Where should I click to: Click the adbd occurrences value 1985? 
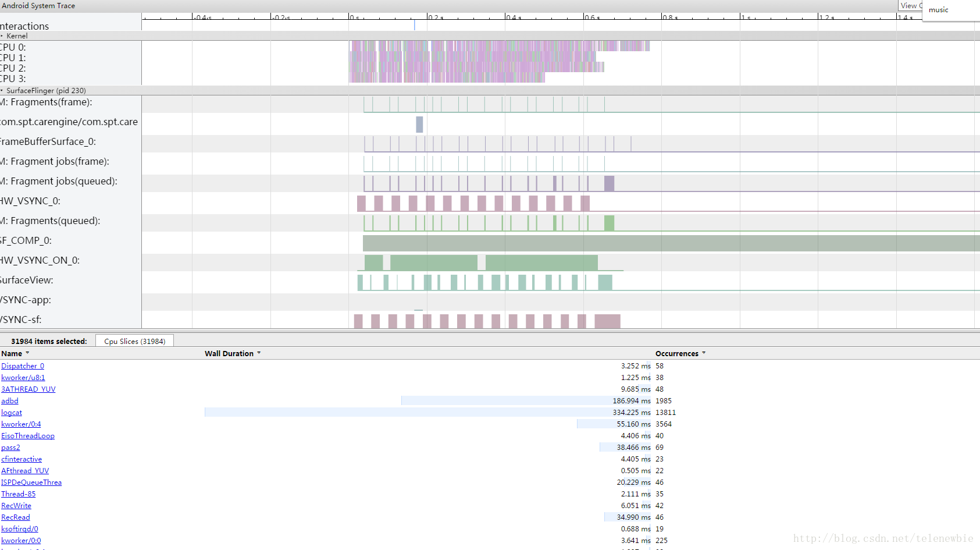(x=664, y=401)
